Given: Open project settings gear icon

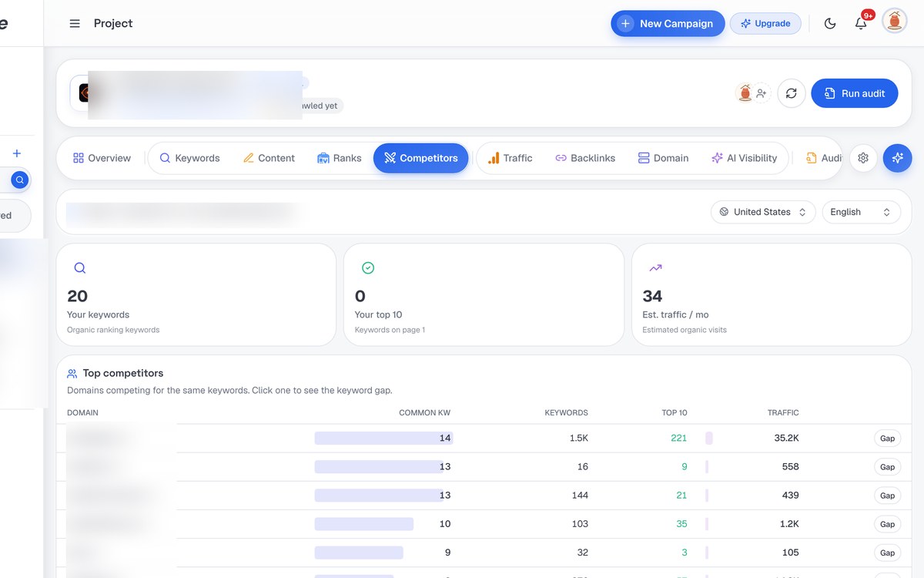Looking at the screenshot, I should [x=863, y=158].
